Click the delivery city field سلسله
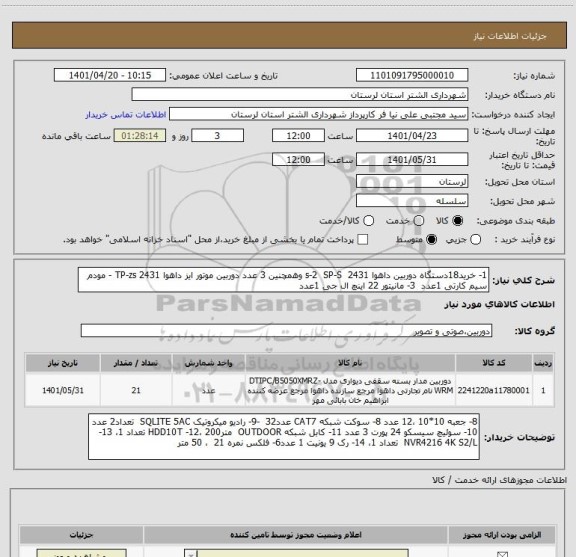Image resolution: width=576 pixels, height=557 pixels. coord(412,201)
